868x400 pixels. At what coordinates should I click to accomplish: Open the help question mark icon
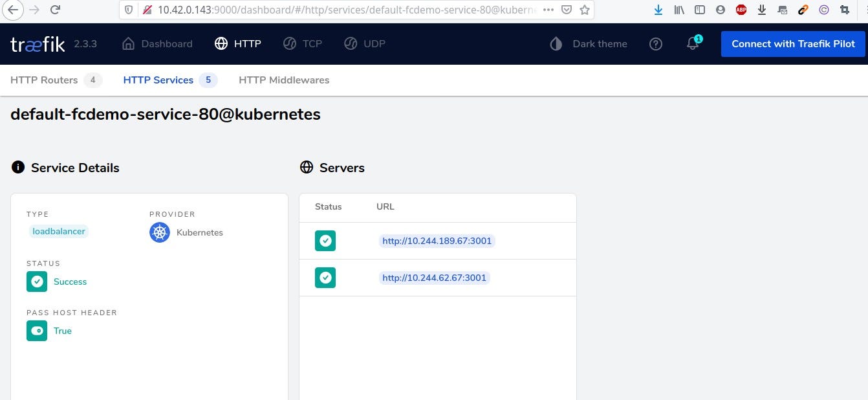coord(656,44)
